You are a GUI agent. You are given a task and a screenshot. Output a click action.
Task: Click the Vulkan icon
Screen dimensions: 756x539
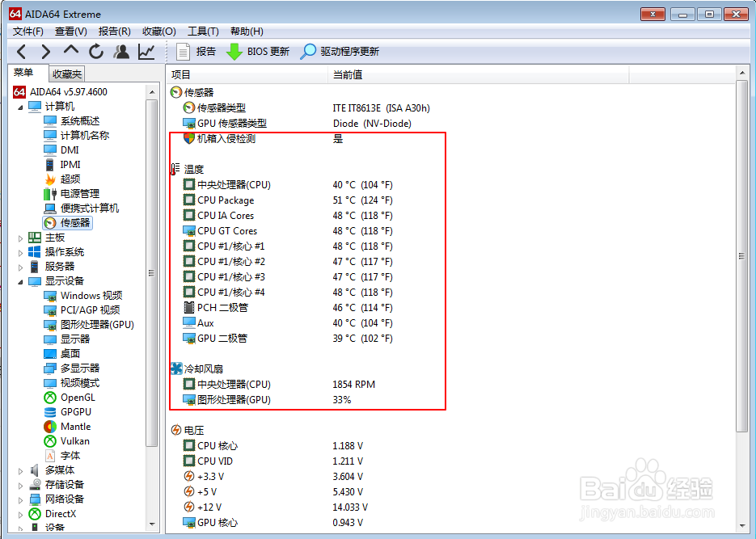tap(50, 441)
